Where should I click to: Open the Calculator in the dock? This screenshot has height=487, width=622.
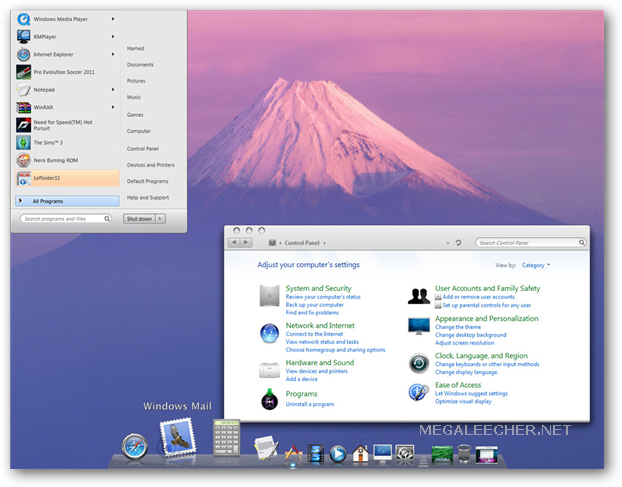tap(227, 437)
